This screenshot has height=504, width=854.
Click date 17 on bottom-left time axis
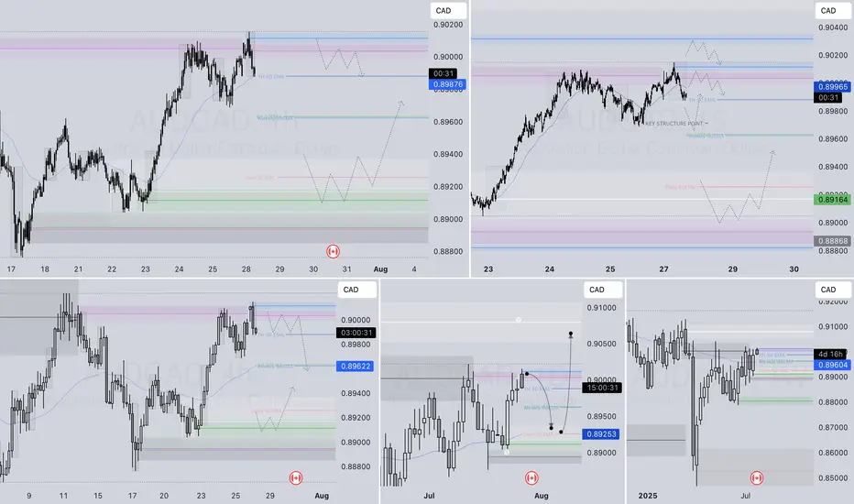132,496
